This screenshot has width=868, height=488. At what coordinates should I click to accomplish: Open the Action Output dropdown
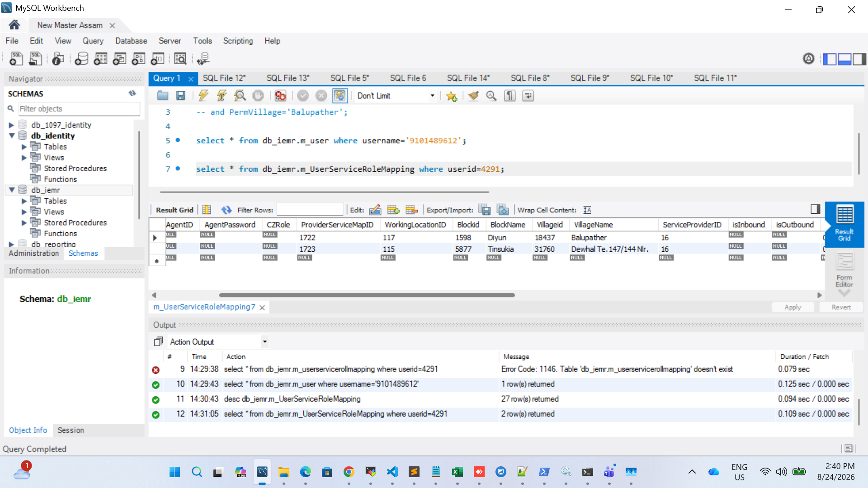pyautogui.click(x=265, y=342)
